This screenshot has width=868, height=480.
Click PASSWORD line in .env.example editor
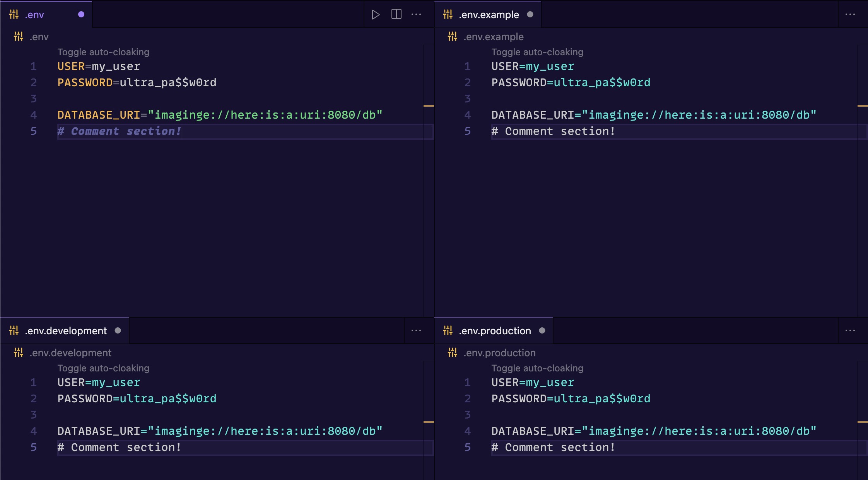[x=571, y=83]
